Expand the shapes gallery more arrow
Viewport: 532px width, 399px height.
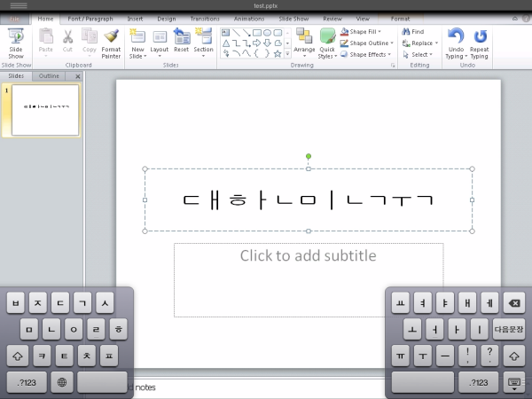pyautogui.click(x=287, y=53)
